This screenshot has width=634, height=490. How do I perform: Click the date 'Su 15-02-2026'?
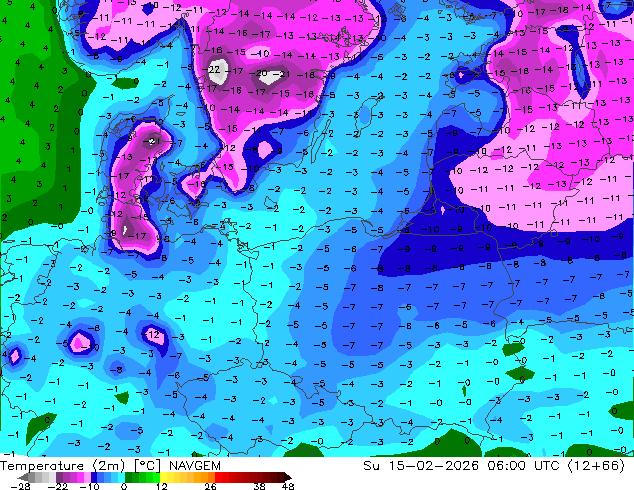pos(421,466)
